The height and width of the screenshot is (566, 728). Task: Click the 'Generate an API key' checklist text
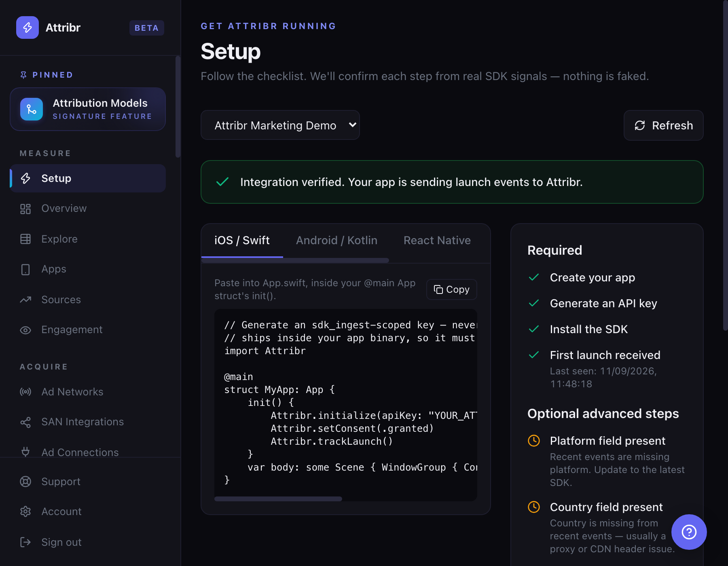pos(603,303)
